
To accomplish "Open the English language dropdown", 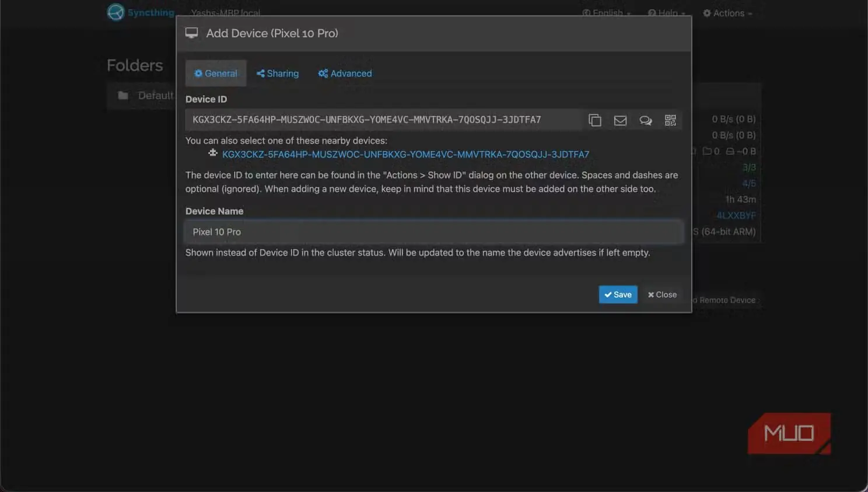I will (x=607, y=13).
